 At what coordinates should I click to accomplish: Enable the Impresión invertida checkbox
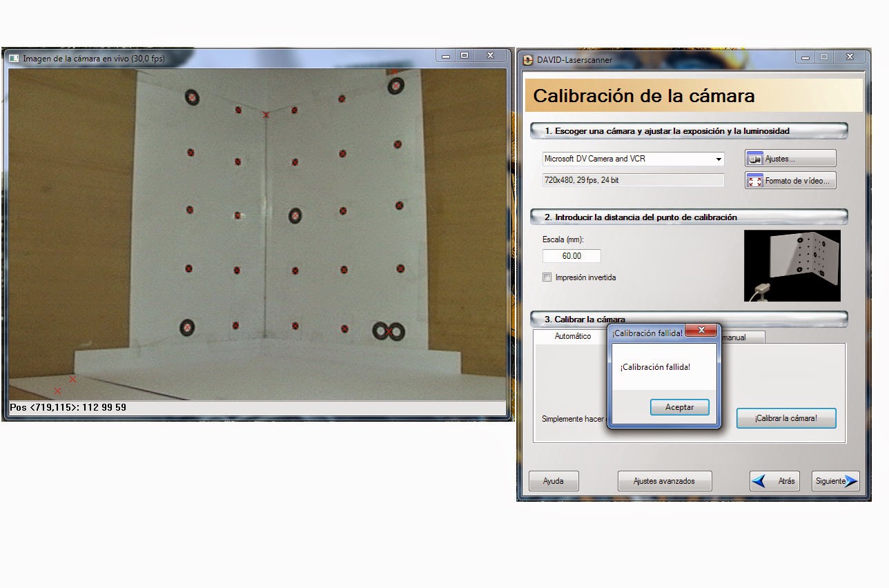[x=547, y=277]
